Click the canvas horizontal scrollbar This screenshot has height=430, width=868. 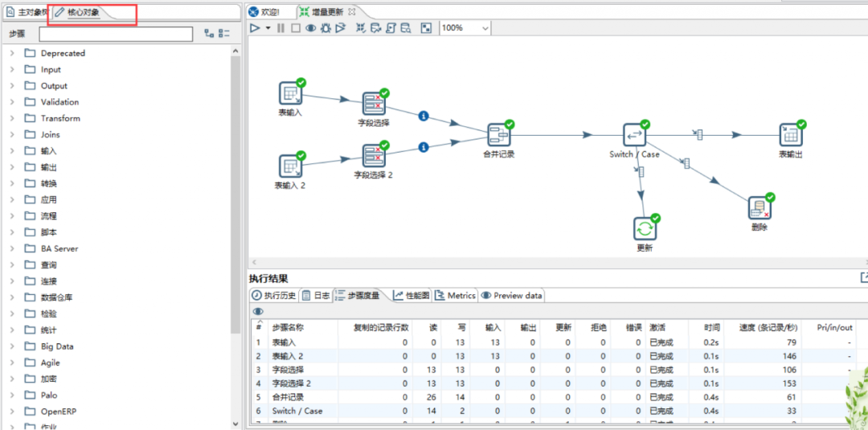(556, 262)
